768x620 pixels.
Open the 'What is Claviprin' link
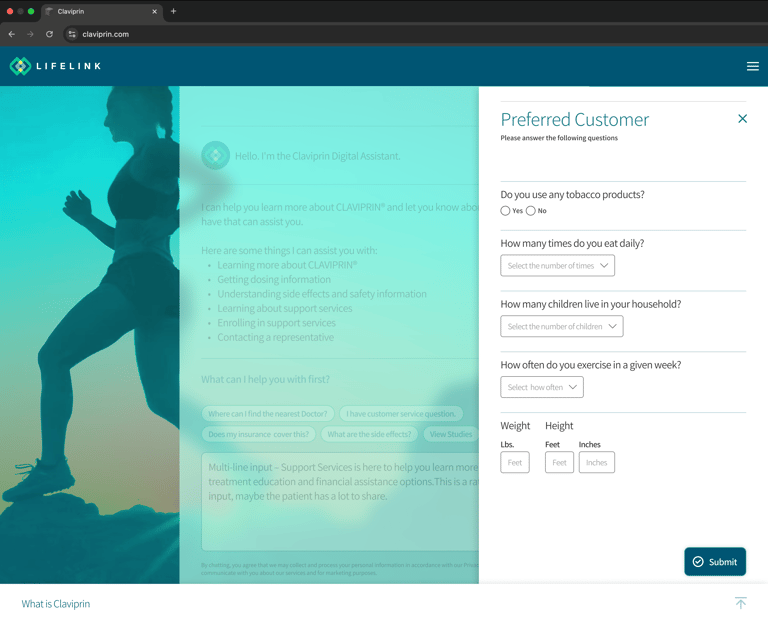point(56,604)
